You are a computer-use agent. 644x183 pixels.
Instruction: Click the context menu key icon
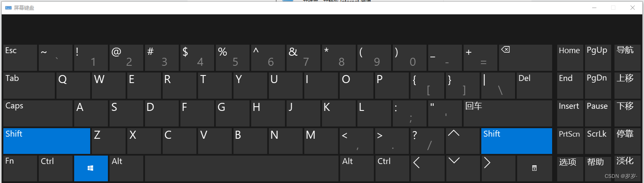[x=534, y=168]
